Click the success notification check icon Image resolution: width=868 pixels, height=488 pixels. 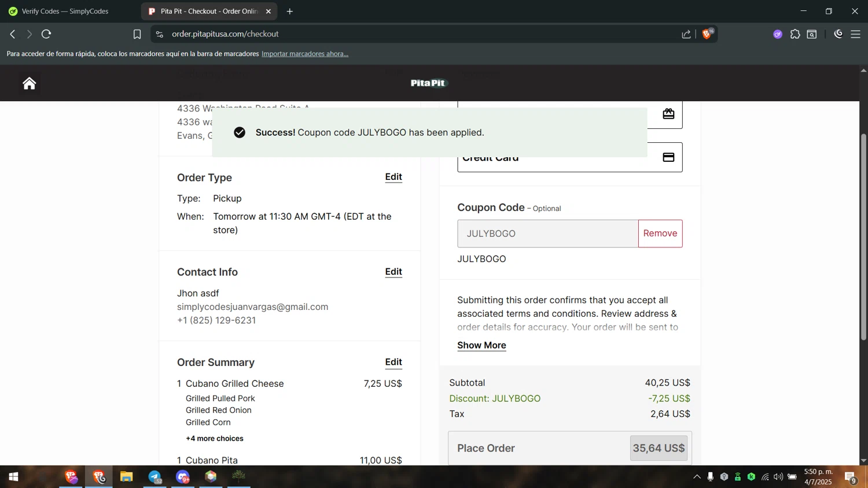click(x=240, y=132)
